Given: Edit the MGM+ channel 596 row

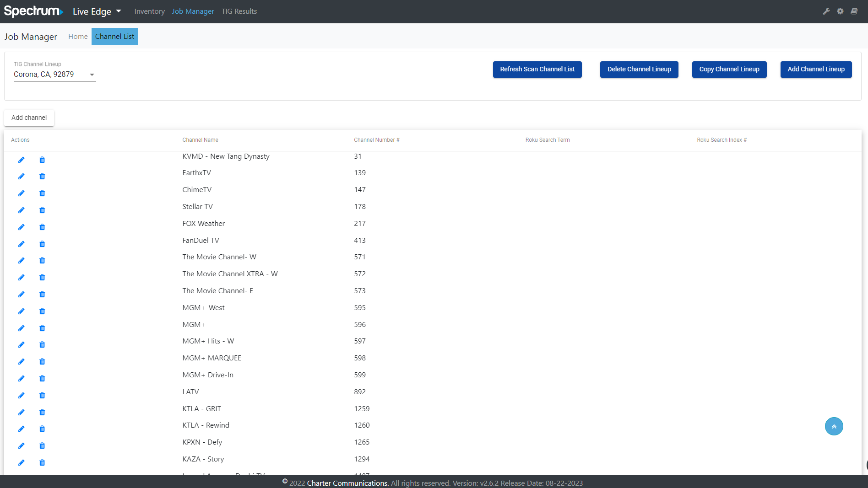Looking at the screenshot, I should point(22,328).
